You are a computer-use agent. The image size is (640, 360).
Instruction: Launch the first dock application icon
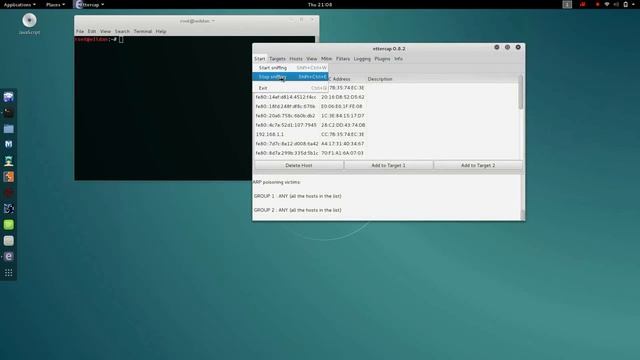click(x=9, y=97)
